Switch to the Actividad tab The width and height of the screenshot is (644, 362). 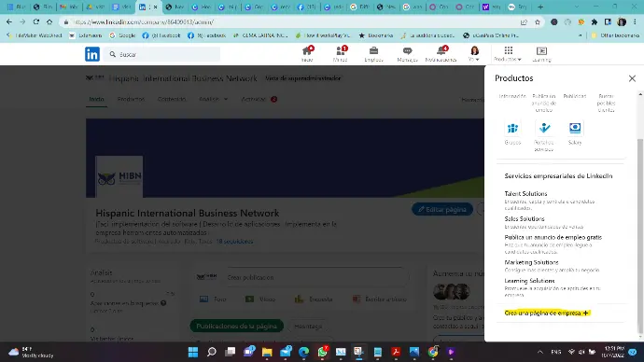259,99
